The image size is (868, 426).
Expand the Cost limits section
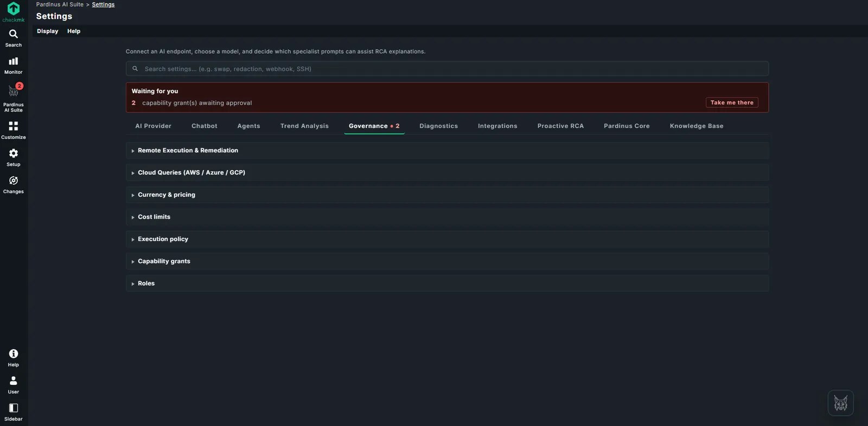pos(447,217)
